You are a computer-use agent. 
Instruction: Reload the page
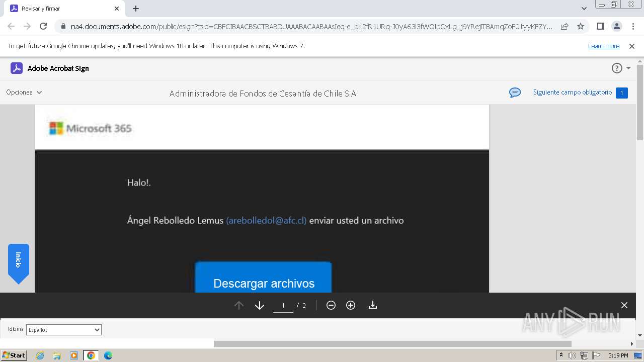[43, 26]
